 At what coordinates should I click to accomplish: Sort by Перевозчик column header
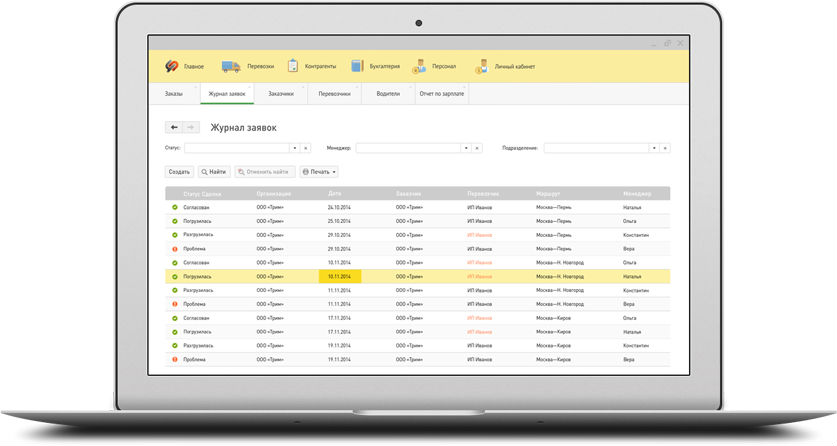(483, 194)
